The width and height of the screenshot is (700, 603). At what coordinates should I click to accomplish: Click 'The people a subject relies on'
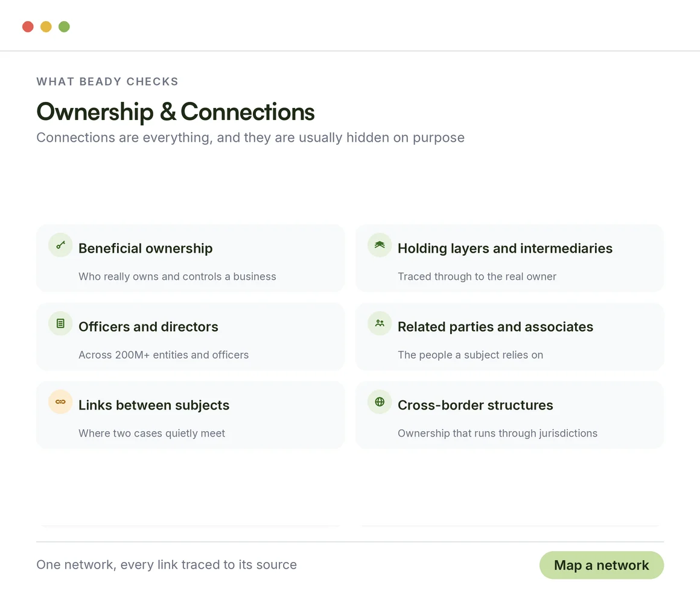(471, 355)
